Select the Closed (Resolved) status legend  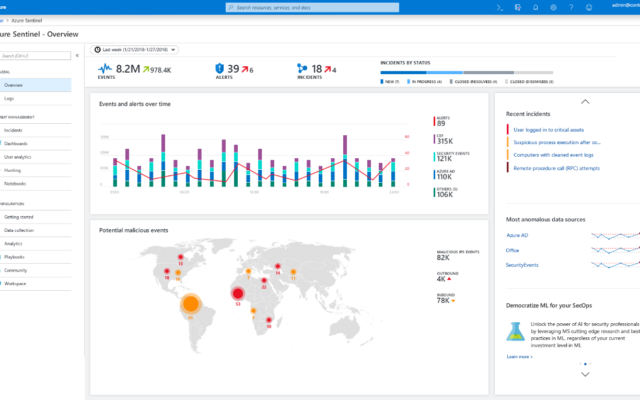473,82
